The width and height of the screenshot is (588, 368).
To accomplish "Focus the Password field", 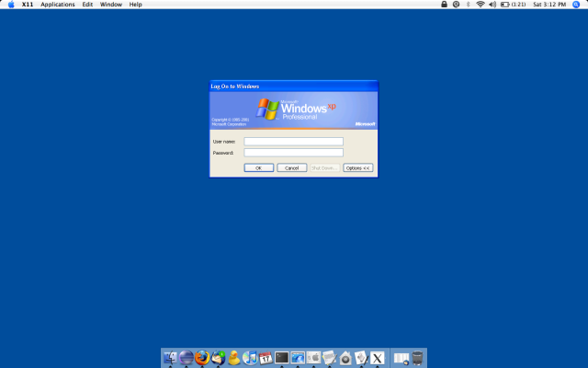I will [x=294, y=153].
